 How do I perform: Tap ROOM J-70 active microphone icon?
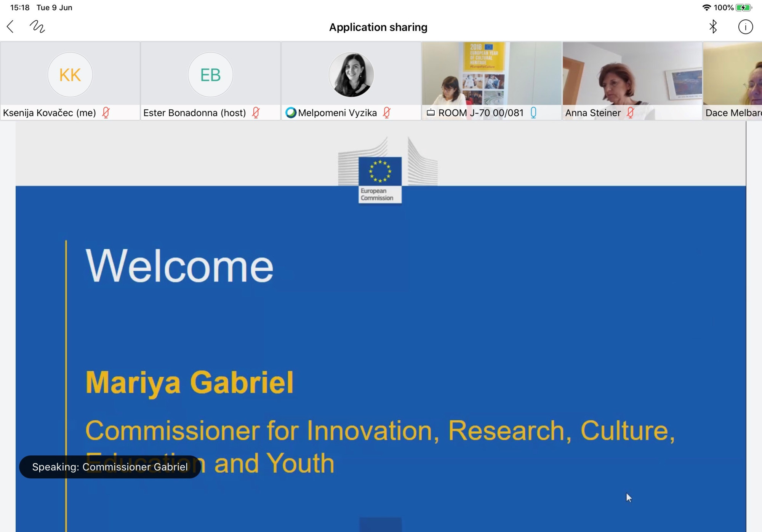tap(533, 113)
